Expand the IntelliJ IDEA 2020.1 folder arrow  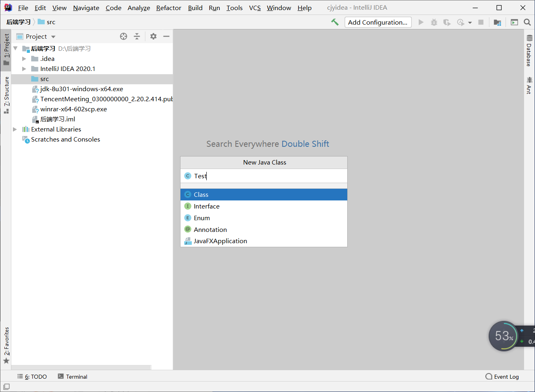point(24,69)
